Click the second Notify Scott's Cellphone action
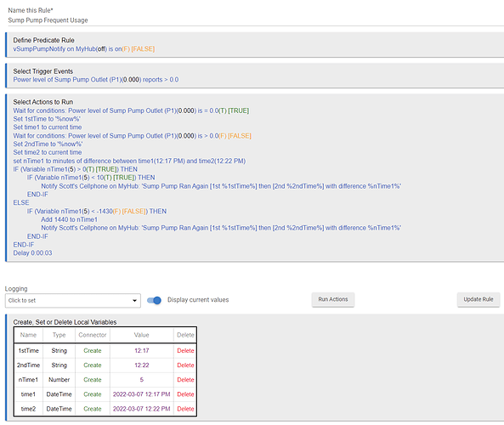The height and width of the screenshot is (425, 504). 221,228
